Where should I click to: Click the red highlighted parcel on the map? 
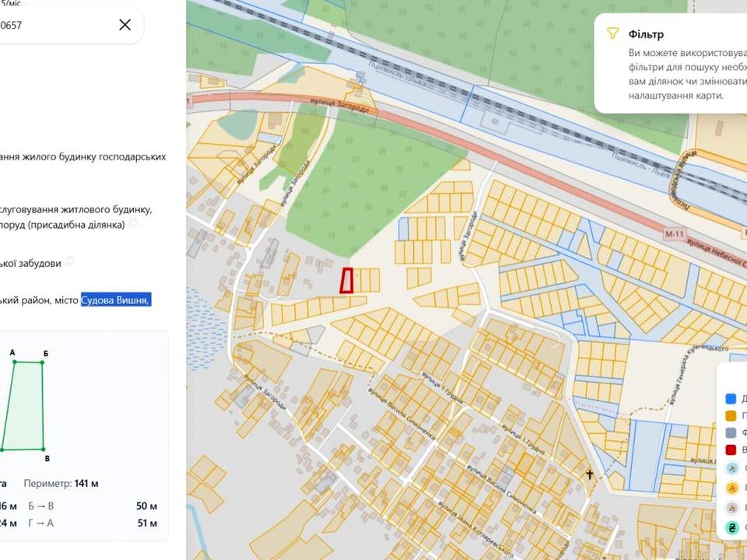pyautogui.click(x=347, y=281)
